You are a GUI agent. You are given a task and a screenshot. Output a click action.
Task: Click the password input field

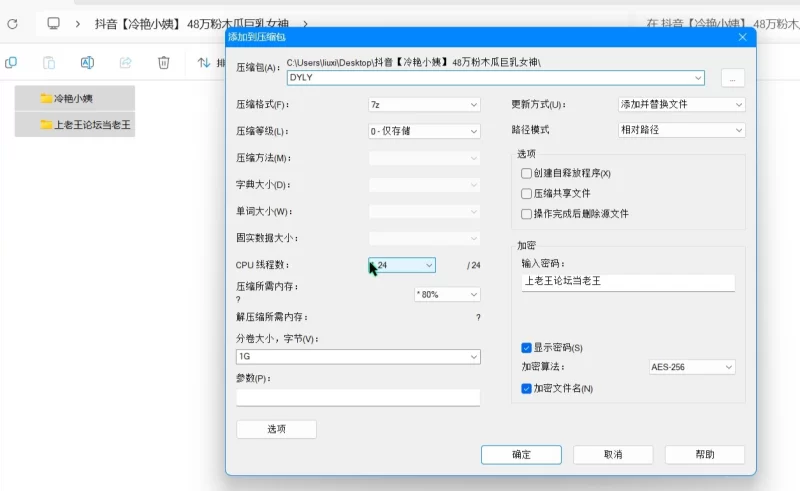[x=628, y=282]
